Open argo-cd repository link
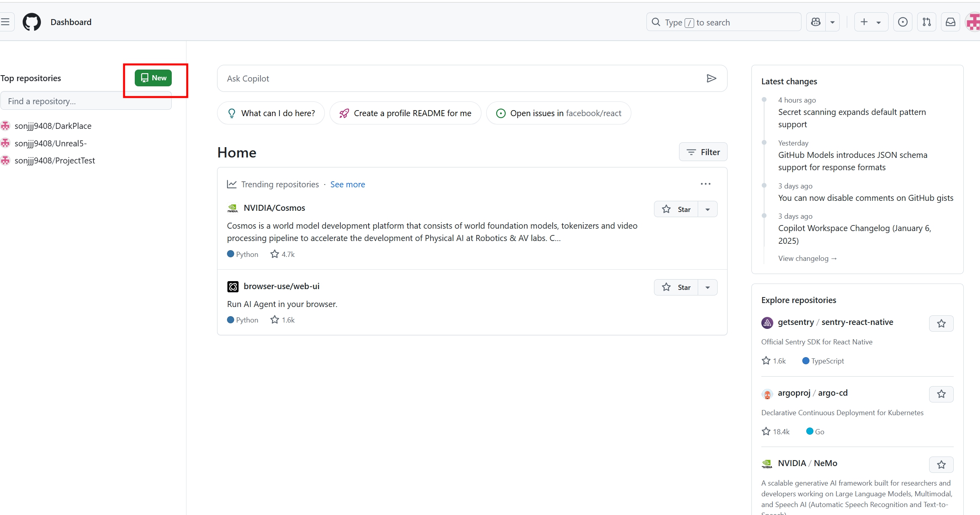Viewport: 980px width, 515px height. pos(833,393)
